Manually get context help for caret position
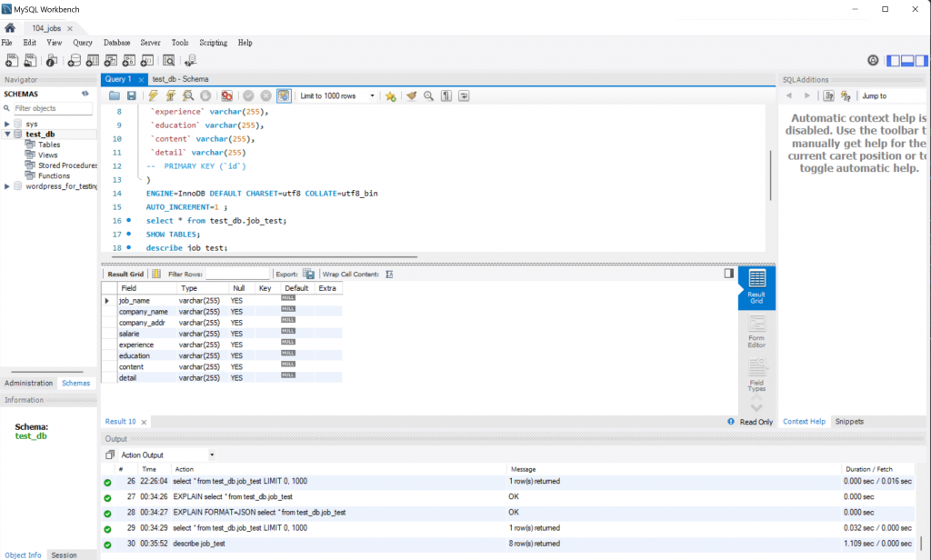The width and height of the screenshot is (931, 560). pos(828,95)
